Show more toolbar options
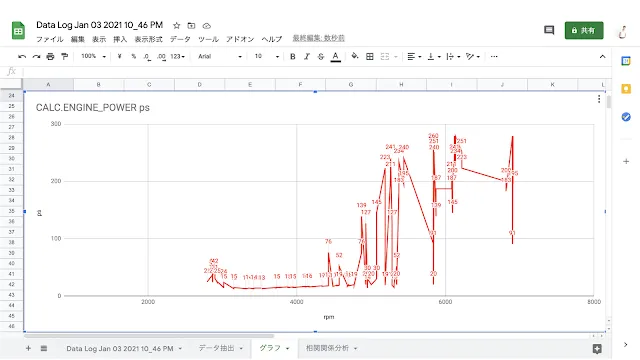The image size is (640, 360). tap(494, 56)
